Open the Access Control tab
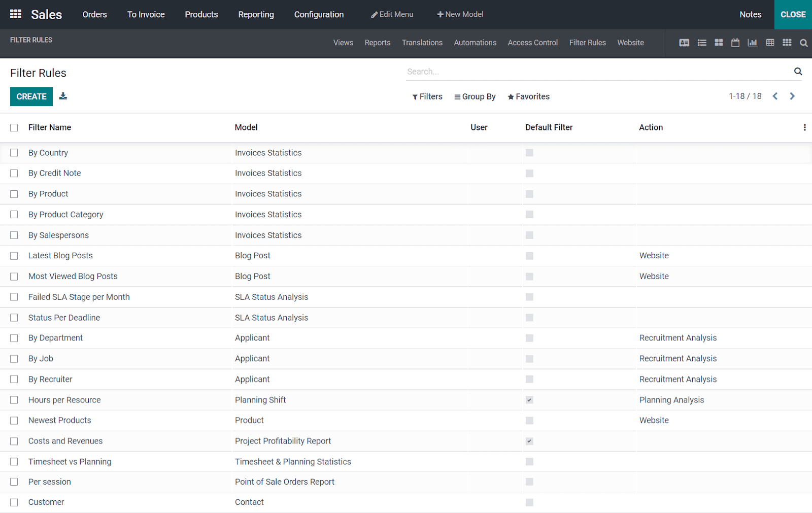Screen dimensions: 812x513 click(533, 43)
